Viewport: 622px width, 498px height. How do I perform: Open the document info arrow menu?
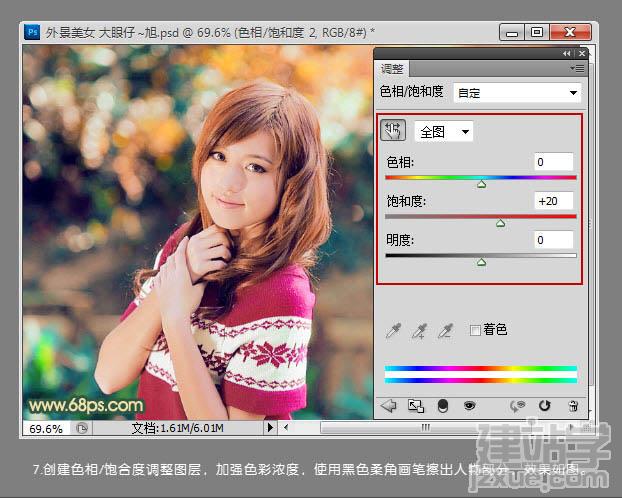tap(270, 428)
